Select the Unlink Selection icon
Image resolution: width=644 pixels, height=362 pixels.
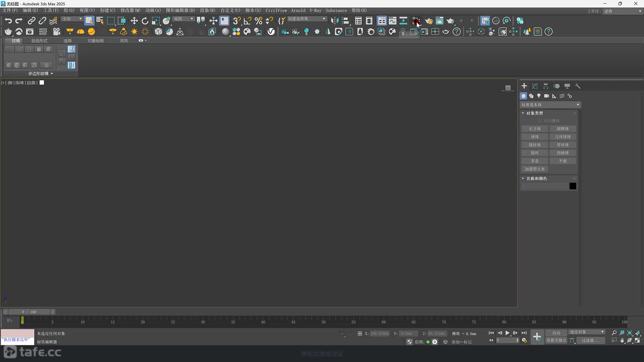tap(42, 21)
